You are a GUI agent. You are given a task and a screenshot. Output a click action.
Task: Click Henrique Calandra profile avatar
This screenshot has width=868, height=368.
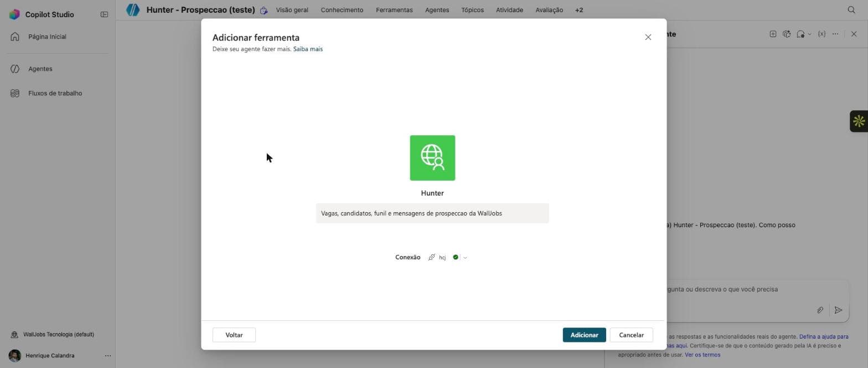tap(15, 356)
